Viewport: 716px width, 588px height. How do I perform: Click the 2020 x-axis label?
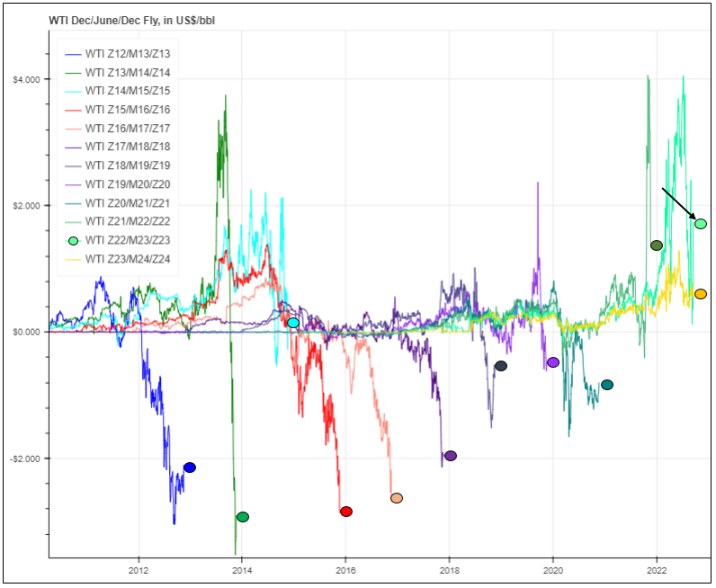coord(553,570)
